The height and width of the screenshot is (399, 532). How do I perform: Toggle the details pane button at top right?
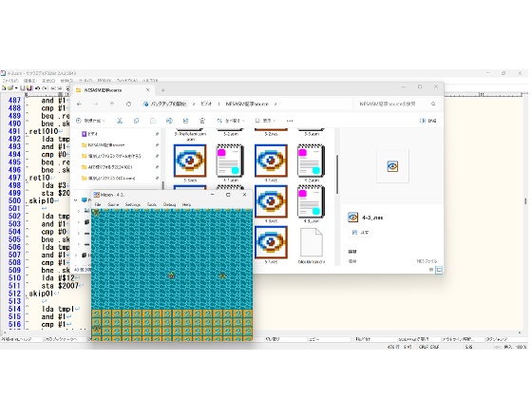(x=427, y=121)
